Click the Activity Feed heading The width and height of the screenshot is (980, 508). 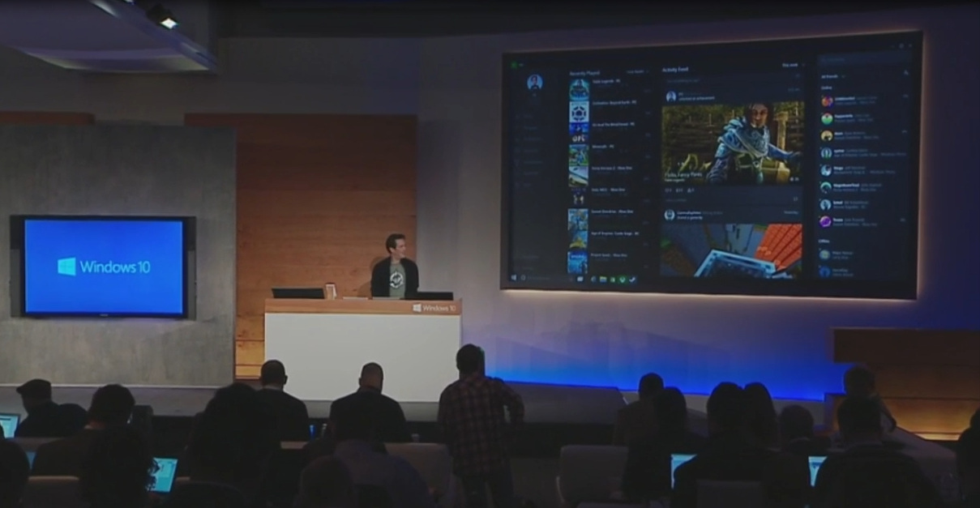[x=674, y=70]
